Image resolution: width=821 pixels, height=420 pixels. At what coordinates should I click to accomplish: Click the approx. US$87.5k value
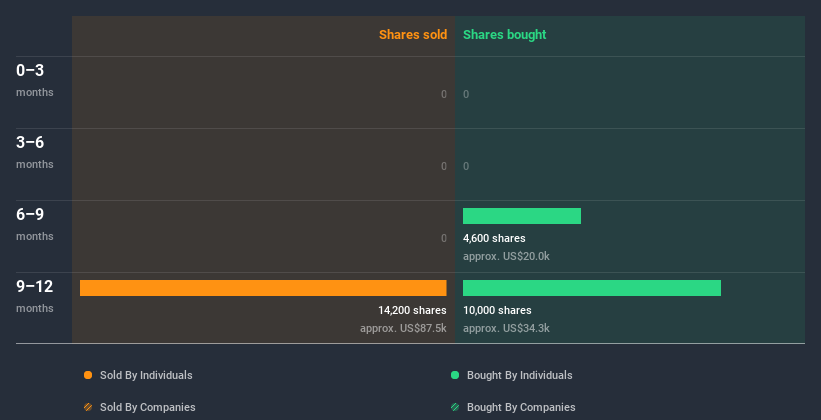click(x=403, y=329)
